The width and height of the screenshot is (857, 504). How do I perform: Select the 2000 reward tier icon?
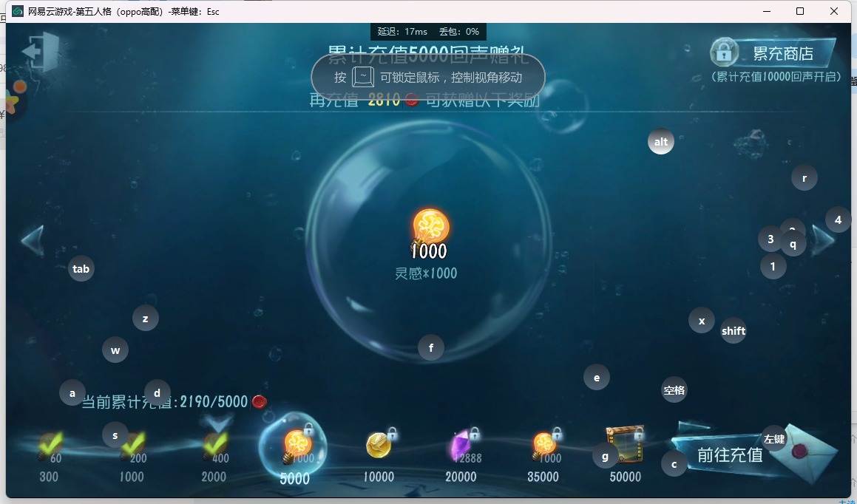pyautogui.click(x=215, y=446)
